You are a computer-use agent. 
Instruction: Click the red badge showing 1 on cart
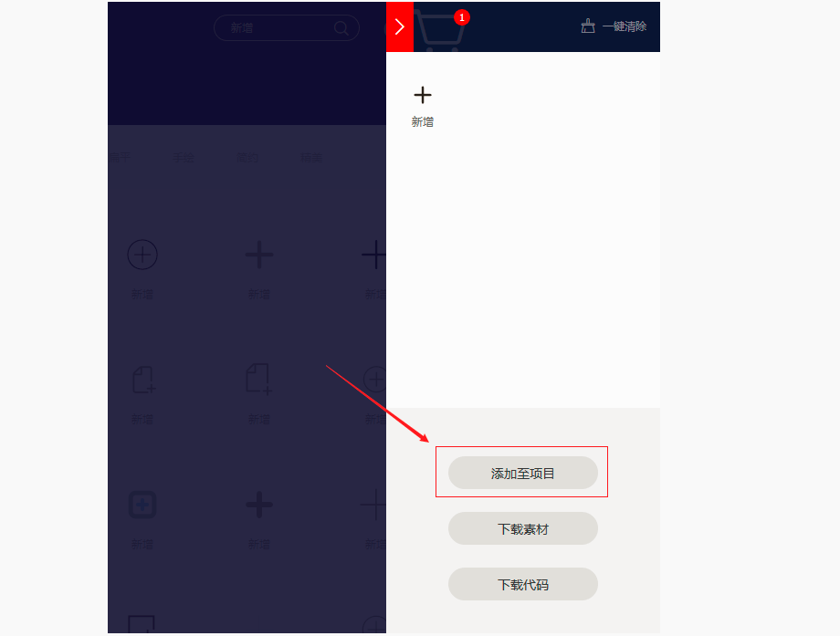(x=462, y=17)
